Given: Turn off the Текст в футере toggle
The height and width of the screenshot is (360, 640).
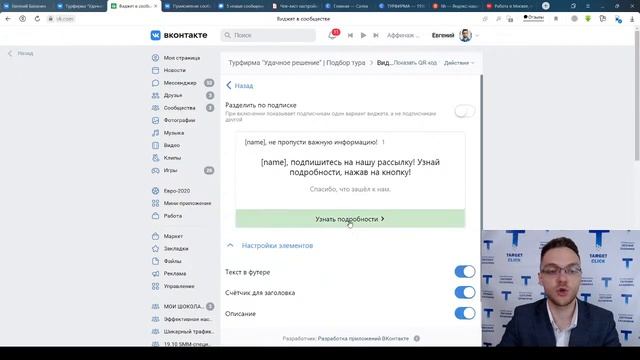Looking at the screenshot, I should [x=465, y=272].
